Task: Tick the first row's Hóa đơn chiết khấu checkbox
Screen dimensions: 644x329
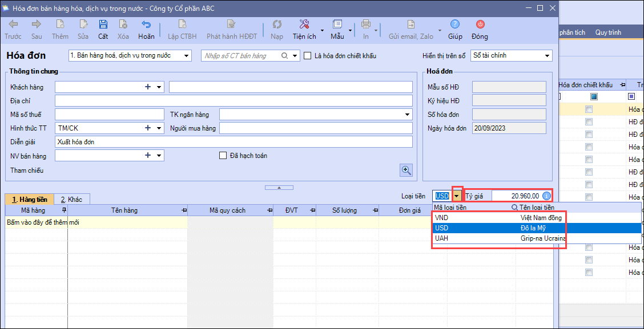Action: point(589,109)
